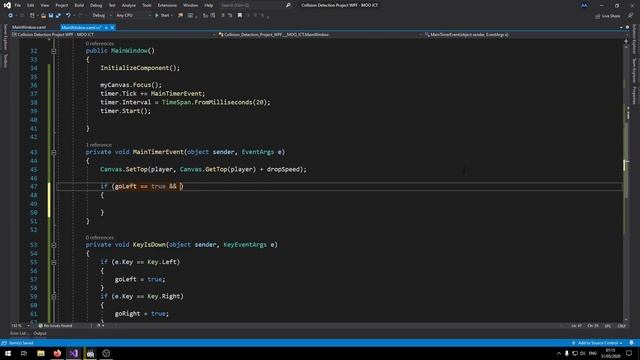Collapse the Key.Right if block at line 59

point(53,297)
